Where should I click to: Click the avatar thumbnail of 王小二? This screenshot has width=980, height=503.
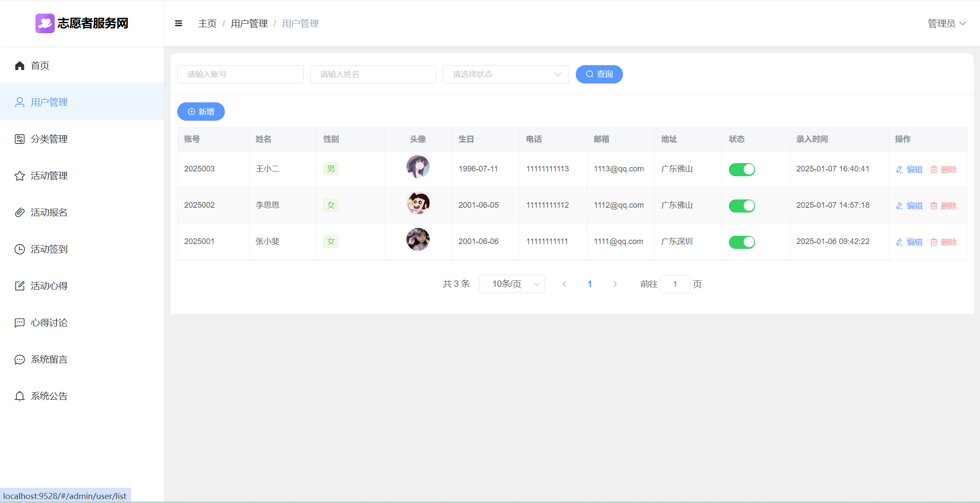pos(418,167)
